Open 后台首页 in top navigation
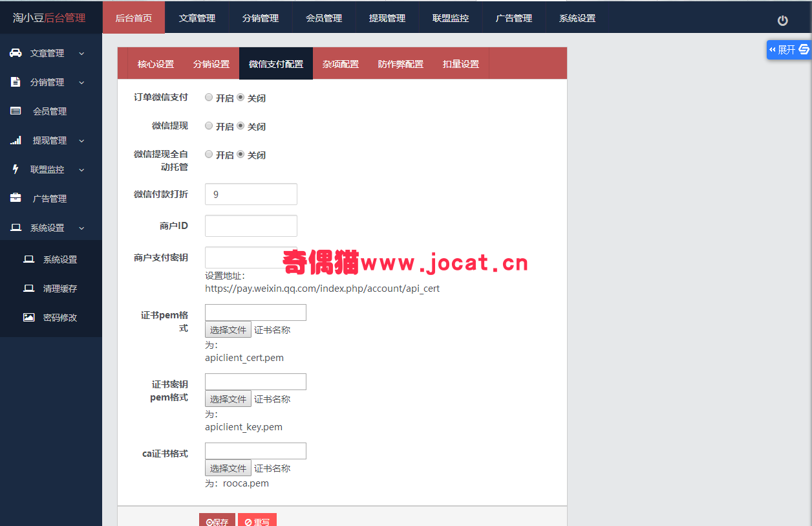The height and width of the screenshot is (526, 812). 134,17
